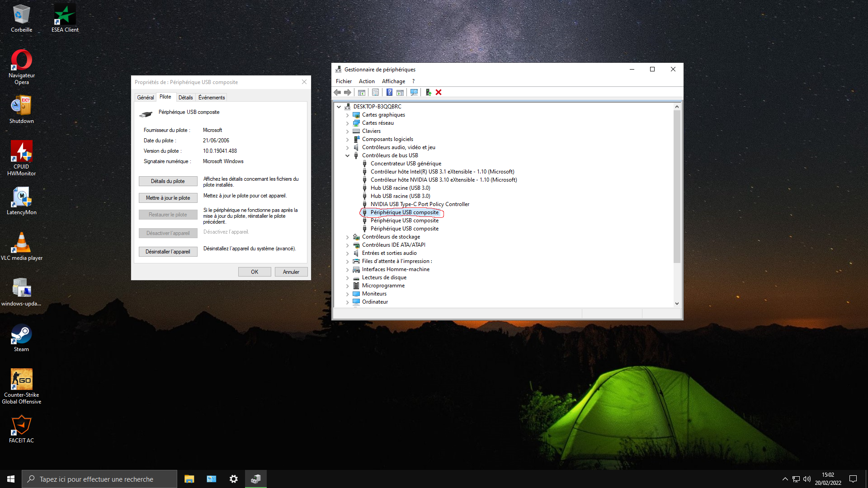Image resolution: width=868 pixels, height=488 pixels.
Task: Click the device tree scrollbar down arrow
Action: pyautogui.click(x=677, y=304)
